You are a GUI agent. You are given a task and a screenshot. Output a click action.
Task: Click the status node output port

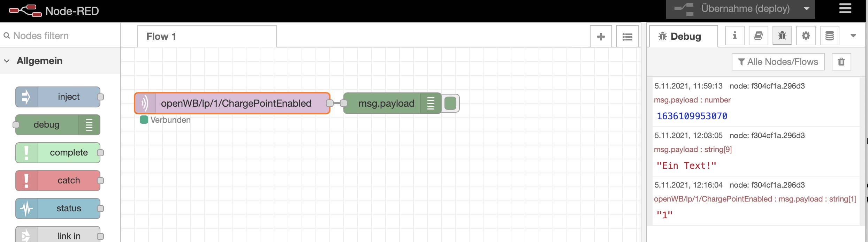100,209
